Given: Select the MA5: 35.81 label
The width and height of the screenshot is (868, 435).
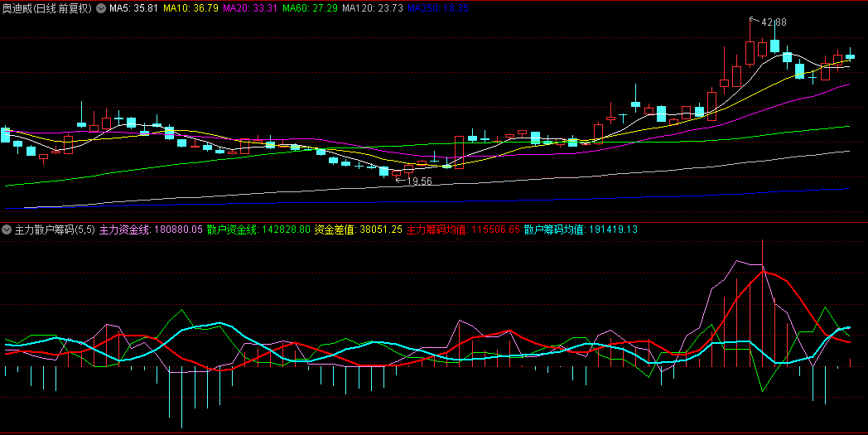Looking at the screenshot, I should click(133, 8).
